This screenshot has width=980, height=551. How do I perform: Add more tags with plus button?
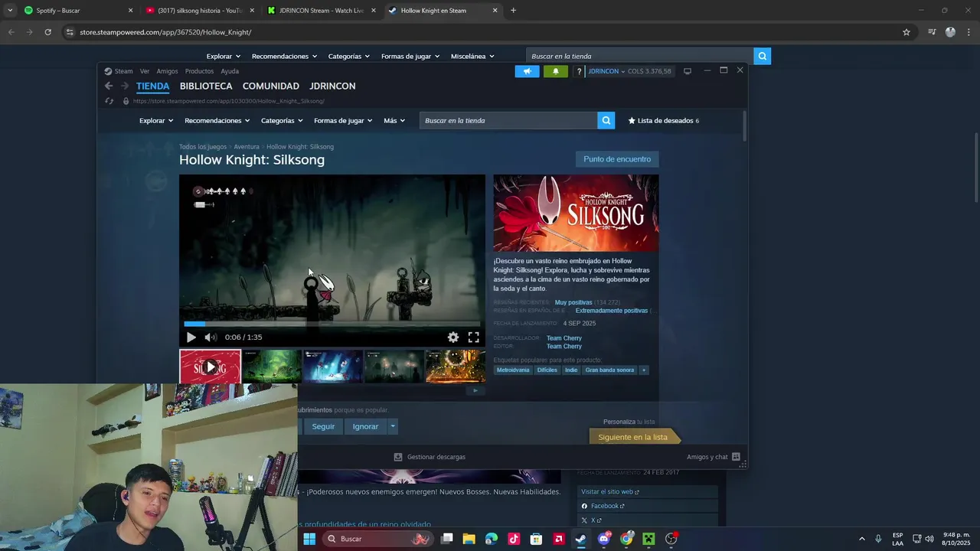(x=644, y=370)
